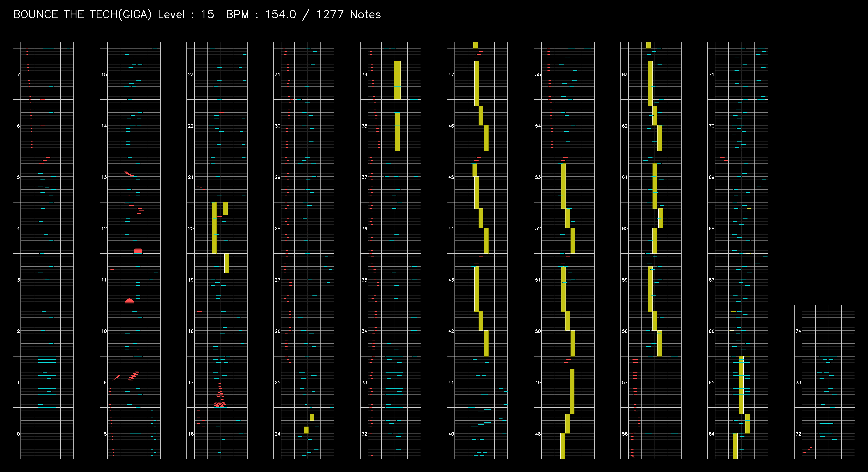
Task: Click measure number 24 label
Action: click(x=277, y=434)
